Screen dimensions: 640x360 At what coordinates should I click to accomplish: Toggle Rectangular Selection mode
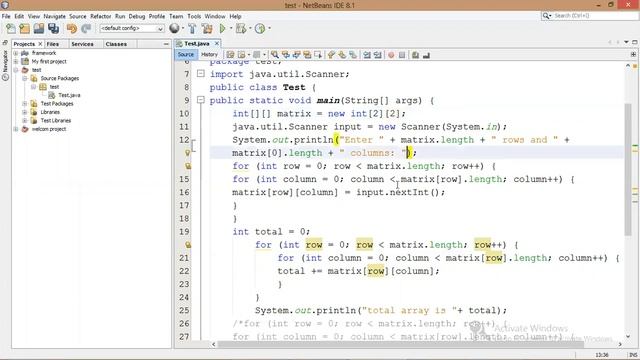[x=318, y=55]
